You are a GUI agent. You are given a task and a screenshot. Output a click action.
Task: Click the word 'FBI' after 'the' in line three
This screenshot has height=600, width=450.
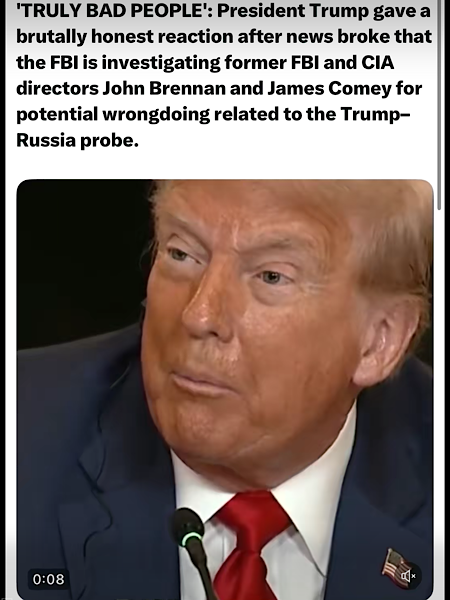[64, 62]
